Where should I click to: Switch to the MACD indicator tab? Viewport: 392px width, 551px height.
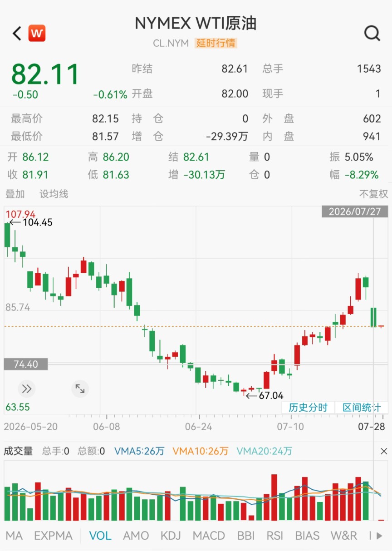pyautogui.click(x=209, y=536)
